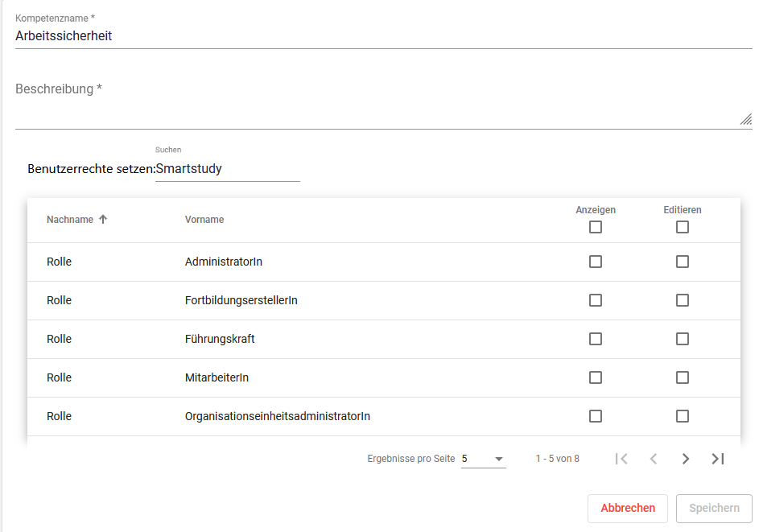Open the Ergebnisse pro Seite dropdown
Screen dimensions: 763x532
[x=483, y=459]
